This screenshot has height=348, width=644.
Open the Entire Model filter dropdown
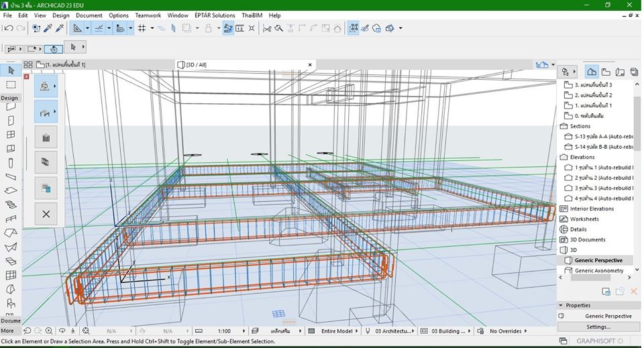[x=356, y=331]
